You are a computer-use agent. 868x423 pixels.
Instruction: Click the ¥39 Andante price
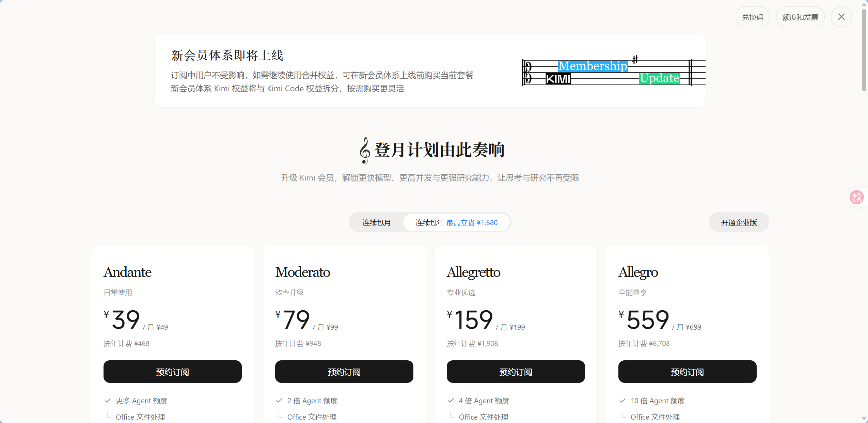[122, 319]
